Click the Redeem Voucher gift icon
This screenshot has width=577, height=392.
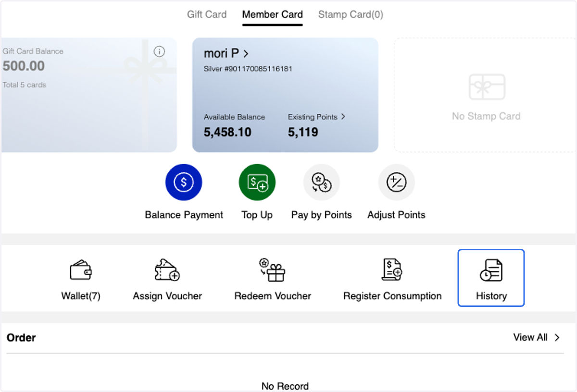point(273,269)
